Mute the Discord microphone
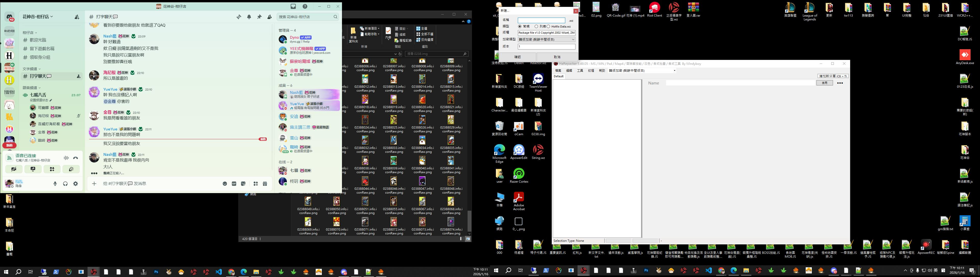The image size is (980, 277). pos(55,184)
